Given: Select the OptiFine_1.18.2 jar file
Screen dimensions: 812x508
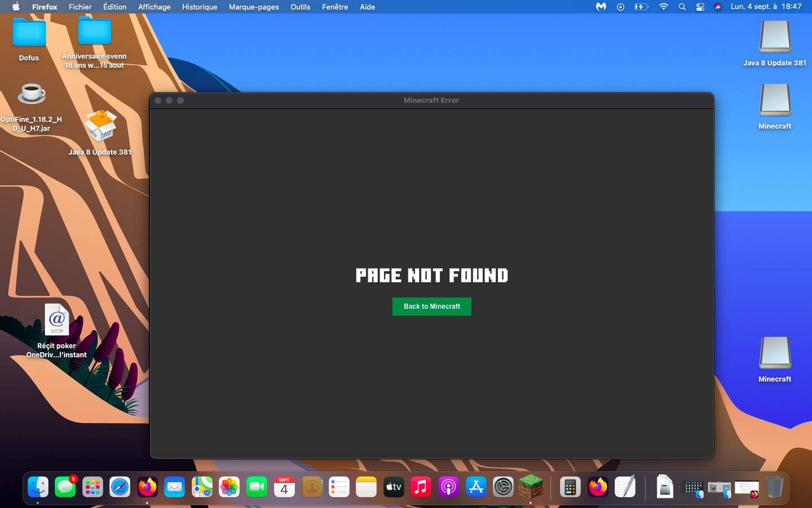Looking at the screenshot, I should (32, 94).
